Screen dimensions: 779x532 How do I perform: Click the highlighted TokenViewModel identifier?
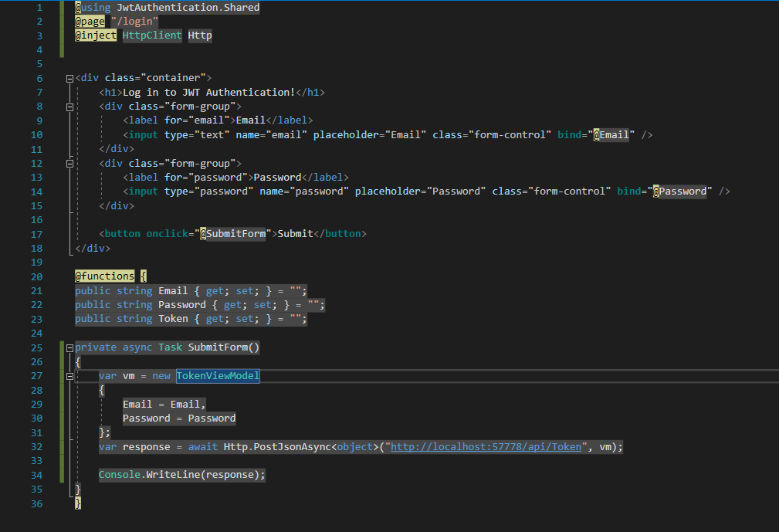point(218,375)
